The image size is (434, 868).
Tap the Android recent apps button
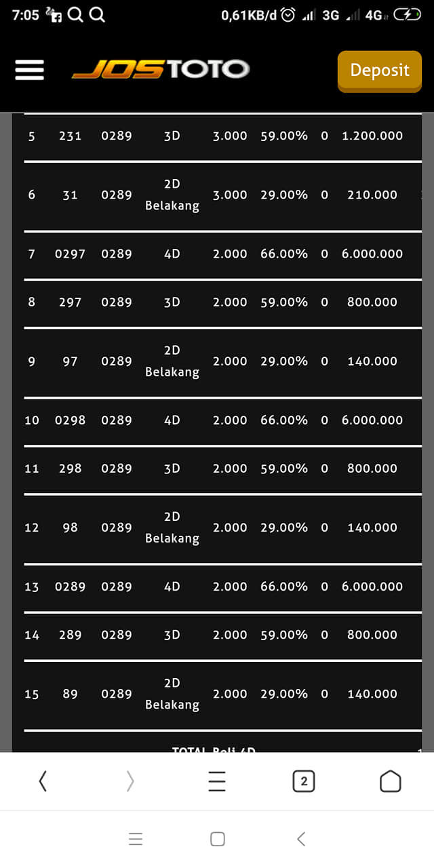tap(136, 839)
